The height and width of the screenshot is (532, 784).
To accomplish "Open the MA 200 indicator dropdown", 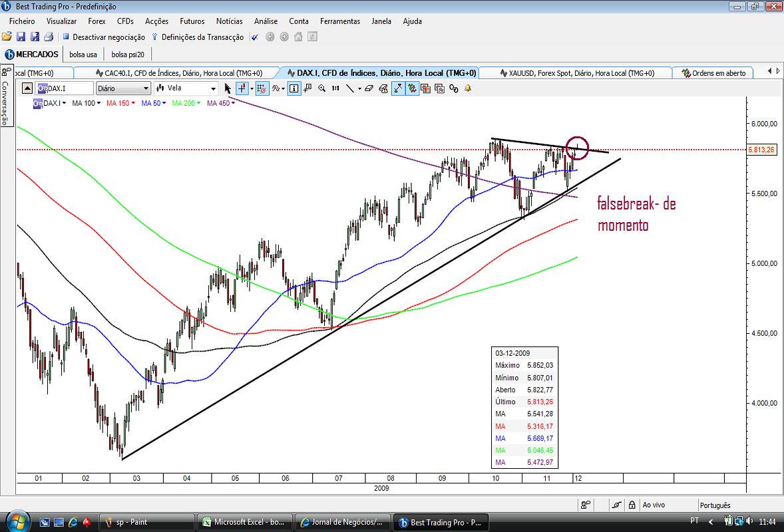I will click(x=186, y=103).
